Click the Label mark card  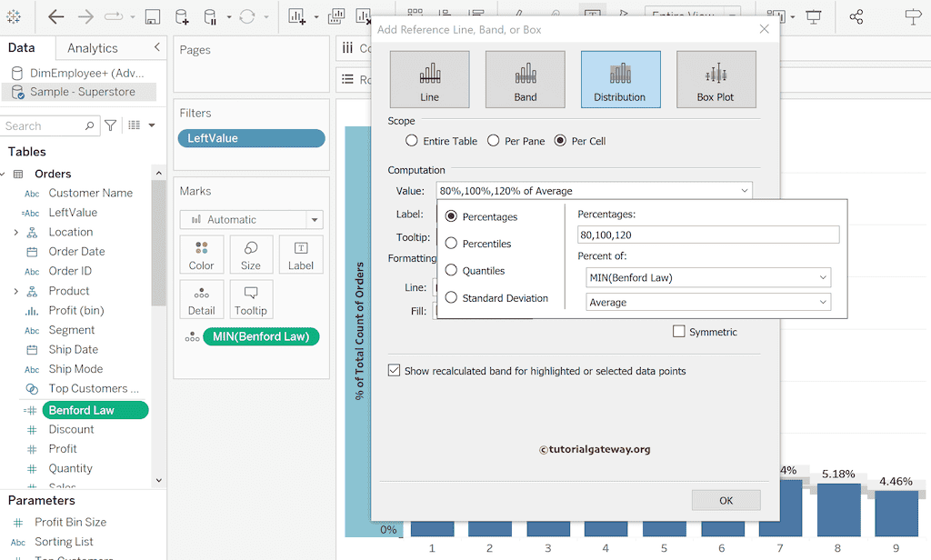click(301, 254)
